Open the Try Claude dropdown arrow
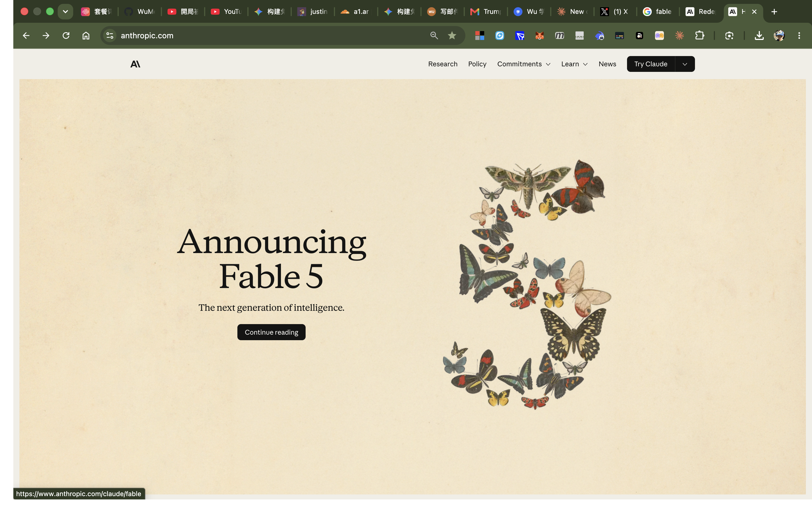The image size is (812, 515). tap(685, 64)
